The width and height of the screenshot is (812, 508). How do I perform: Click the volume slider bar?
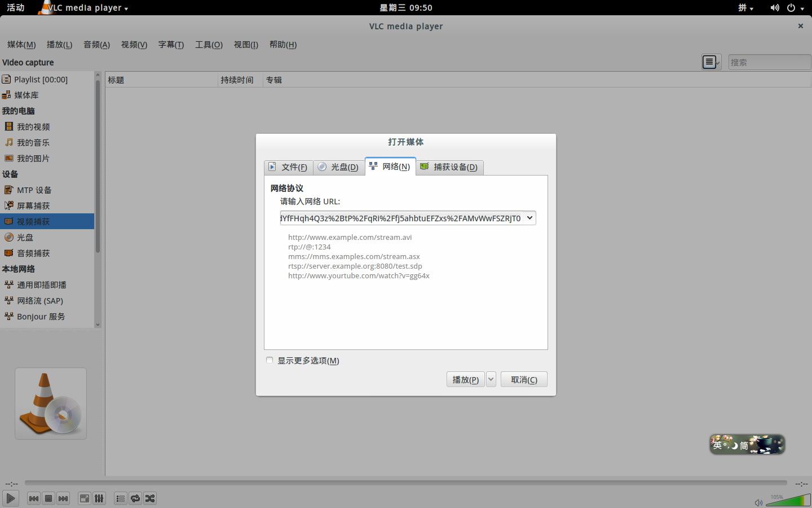point(788,501)
